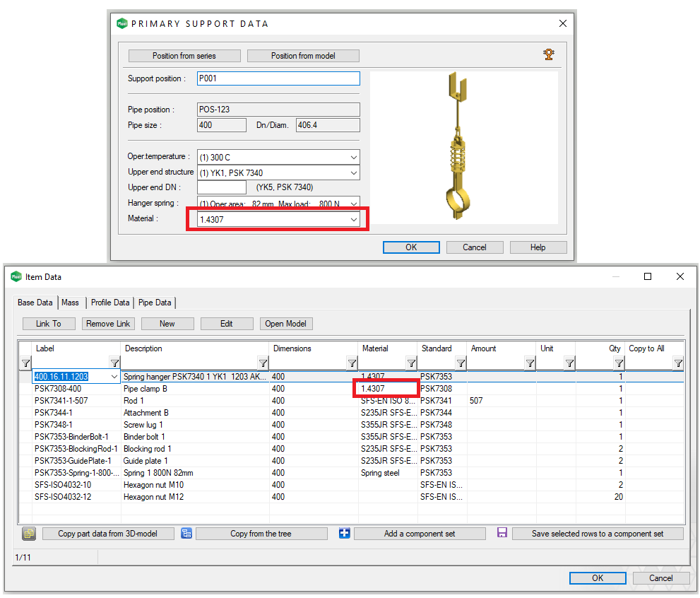Open the Label column filter icon
The width and height of the screenshot is (700, 598).
114,363
